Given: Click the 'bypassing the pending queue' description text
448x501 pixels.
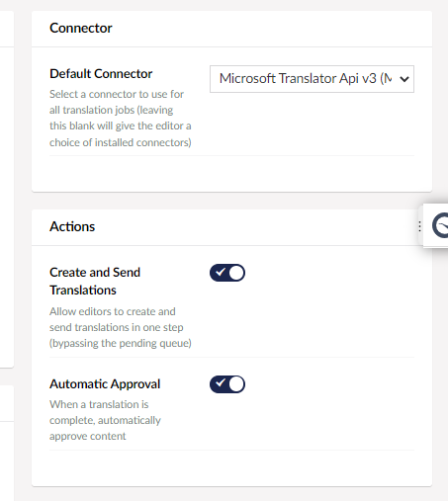Looking at the screenshot, I should tap(121, 343).
